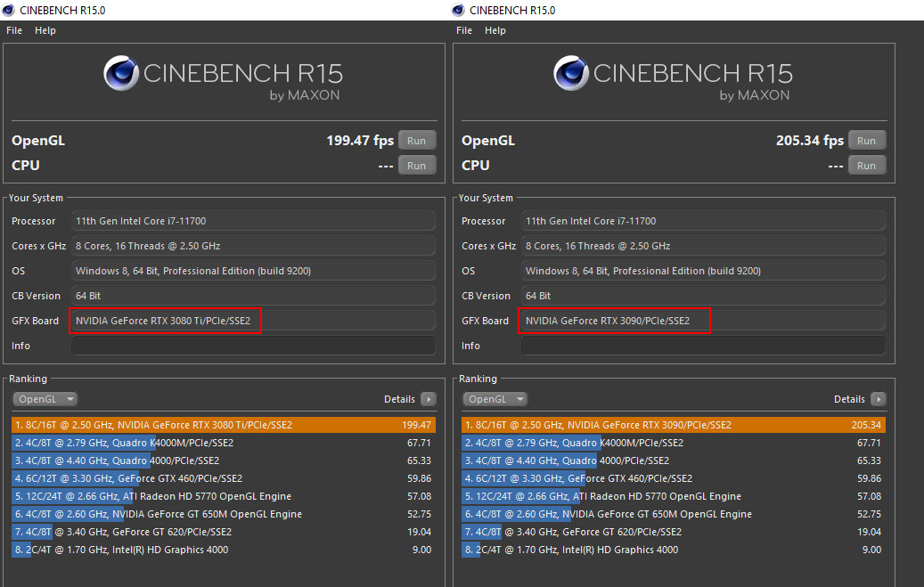Select GeForce GT 620 row in right window
This screenshot has width=924, height=587.
674,532
